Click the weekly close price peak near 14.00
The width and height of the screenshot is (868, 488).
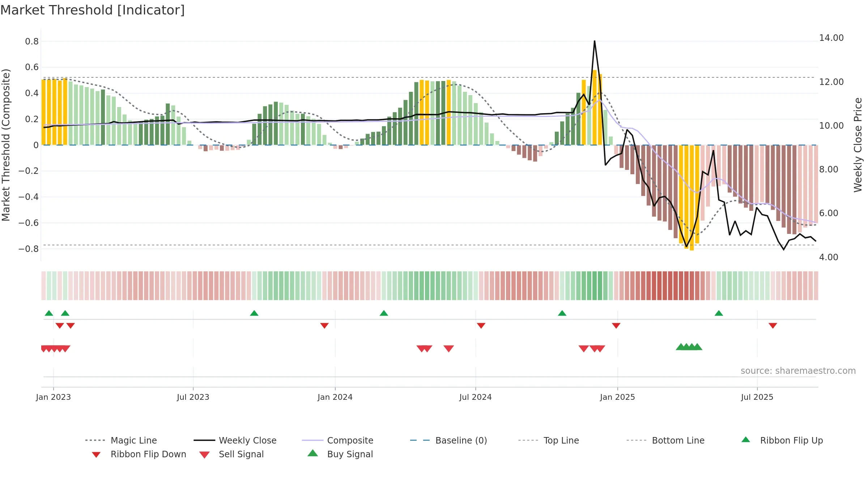tap(595, 41)
